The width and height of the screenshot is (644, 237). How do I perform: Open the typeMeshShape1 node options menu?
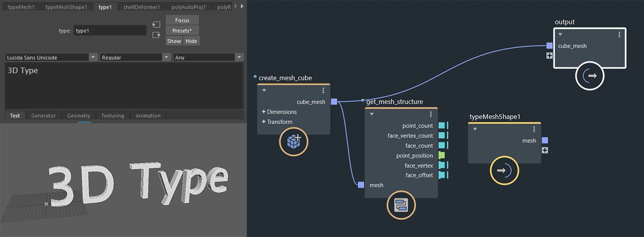[534, 129]
